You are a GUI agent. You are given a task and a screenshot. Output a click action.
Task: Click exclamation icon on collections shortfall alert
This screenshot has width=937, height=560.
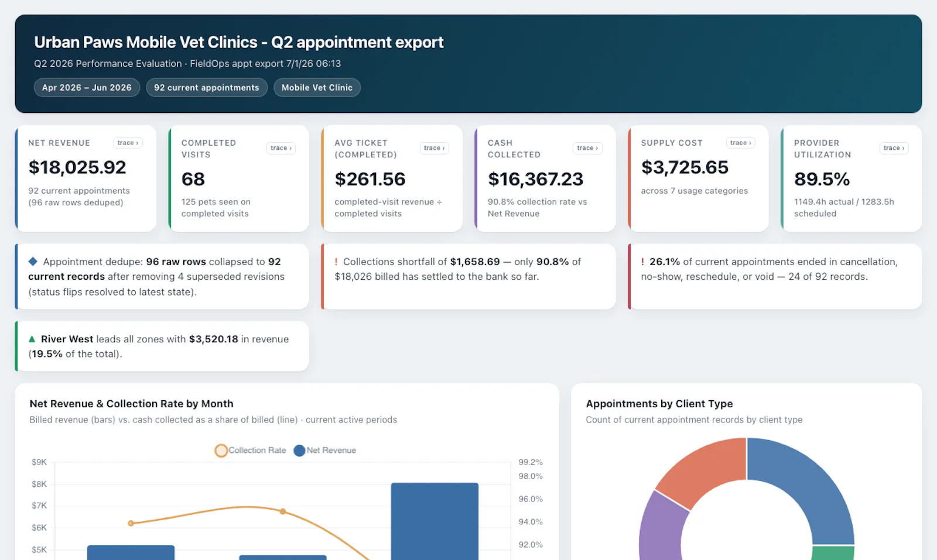(336, 262)
